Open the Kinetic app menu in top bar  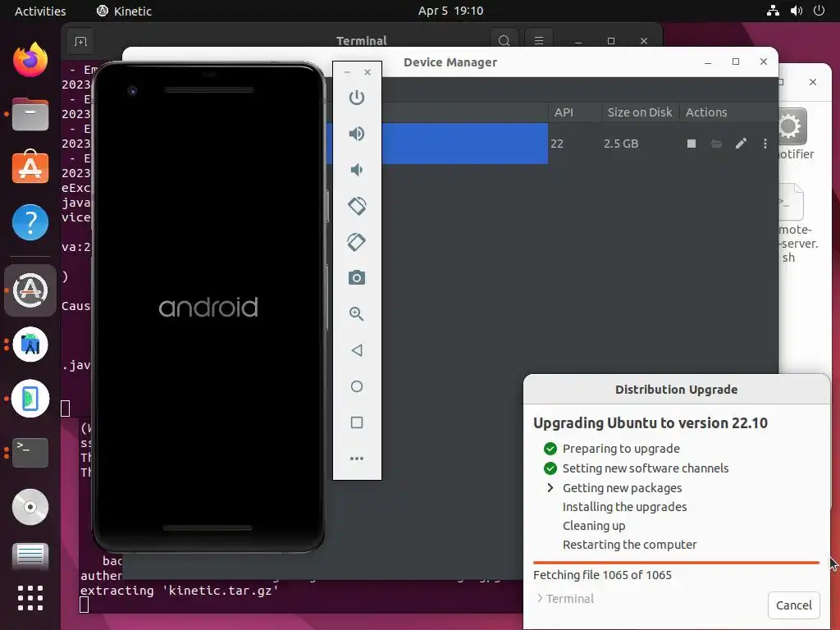(124, 11)
